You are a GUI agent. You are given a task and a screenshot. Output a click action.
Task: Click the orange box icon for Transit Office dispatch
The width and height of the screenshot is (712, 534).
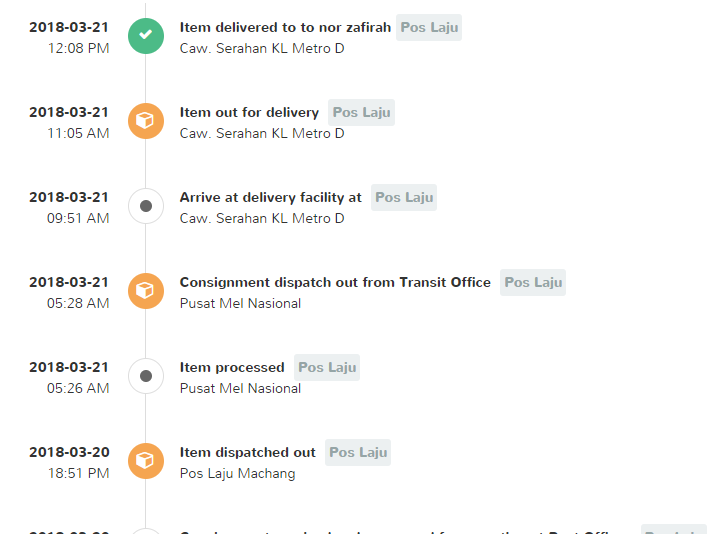(146, 291)
